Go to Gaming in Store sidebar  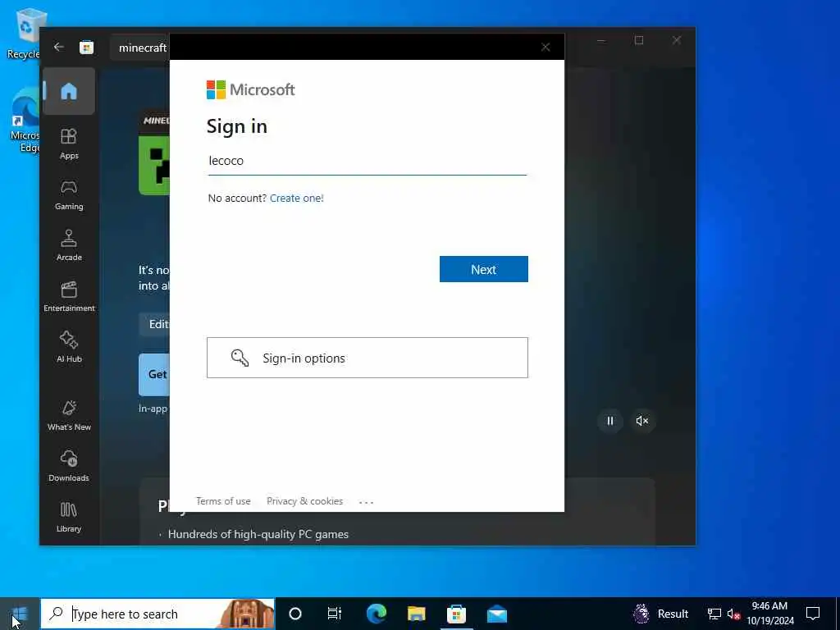pos(69,195)
